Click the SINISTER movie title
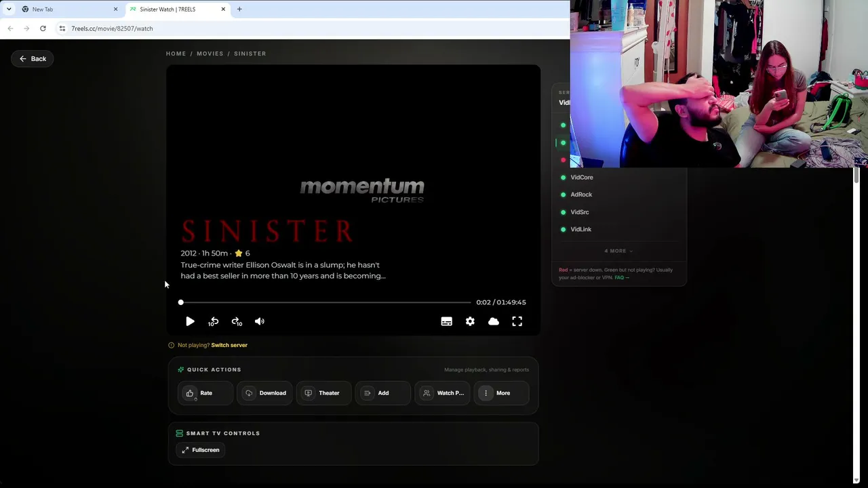Image resolution: width=868 pixels, height=488 pixels. pyautogui.click(x=267, y=231)
